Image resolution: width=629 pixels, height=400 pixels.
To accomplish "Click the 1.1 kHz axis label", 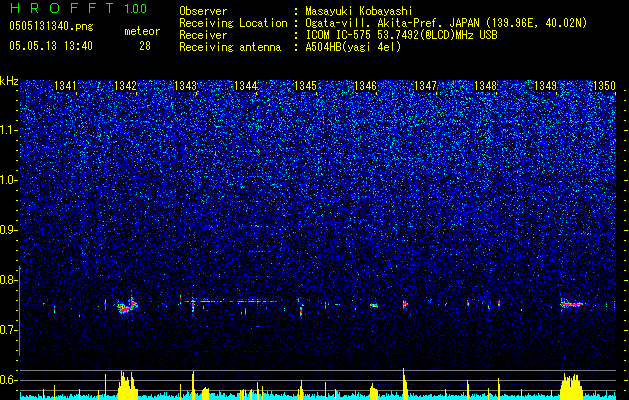I will point(9,130).
